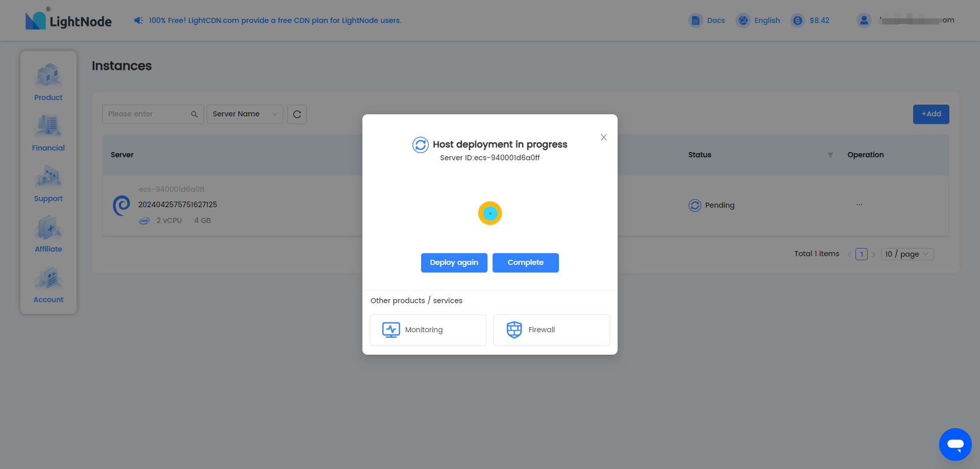
Task: Click the announcement megaphone icon
Action: coord(138,20)
